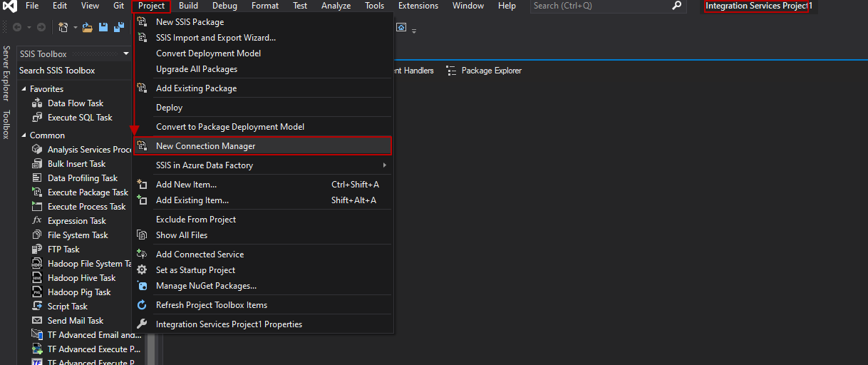Click the Search SSIS Toolbox field
Image resolution: width=868 pixels, height=365 pixels.
(74, 71)
